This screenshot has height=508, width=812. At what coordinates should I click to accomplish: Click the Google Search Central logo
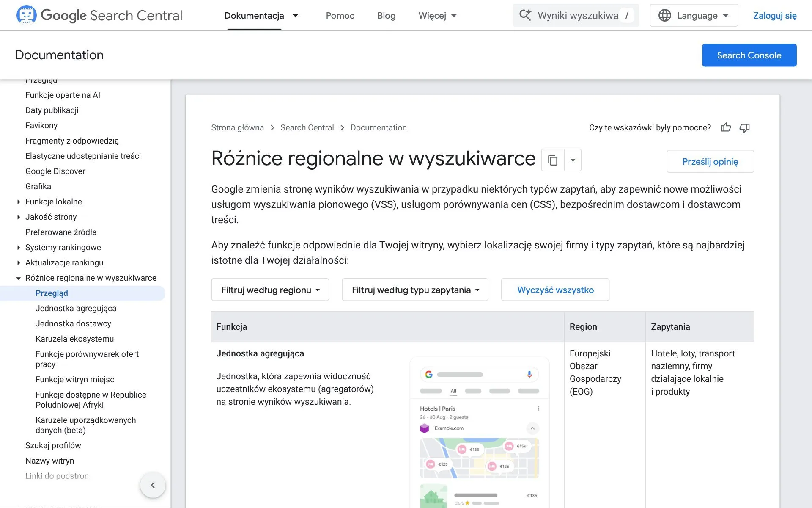99,15
